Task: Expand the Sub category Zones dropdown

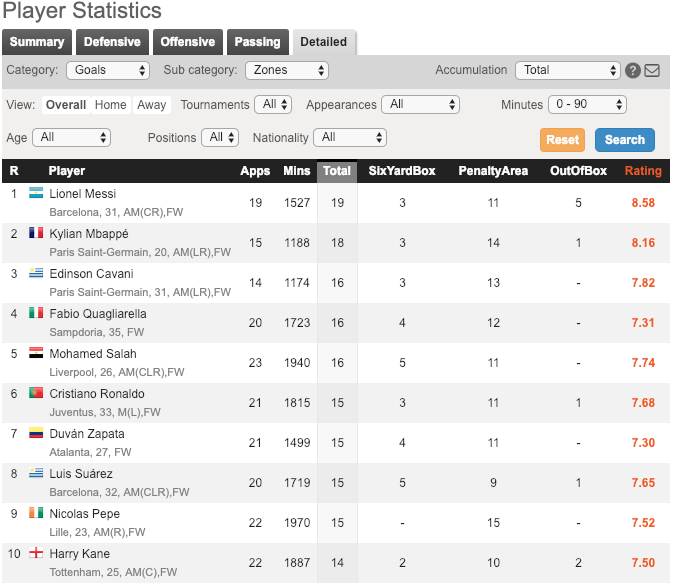Action: (287, 71)
